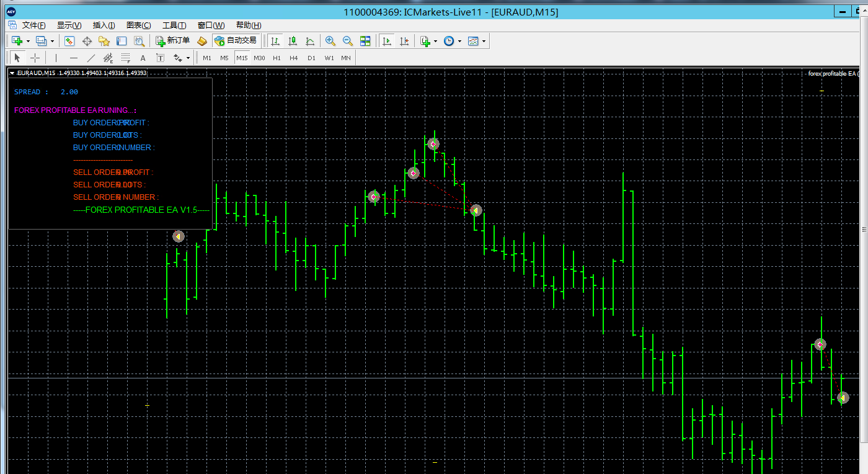The width and height of the screenshot is (868, 474).
Task: Open the 帮助(H) menu
Action: click(248, 25)
